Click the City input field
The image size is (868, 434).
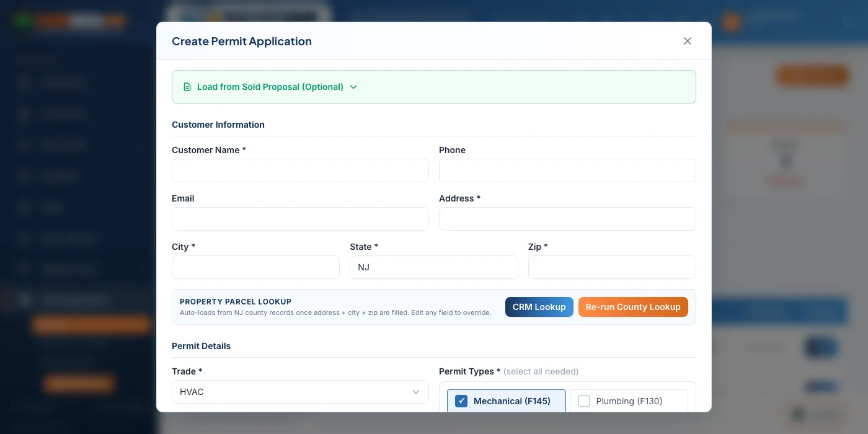point(255,267)
